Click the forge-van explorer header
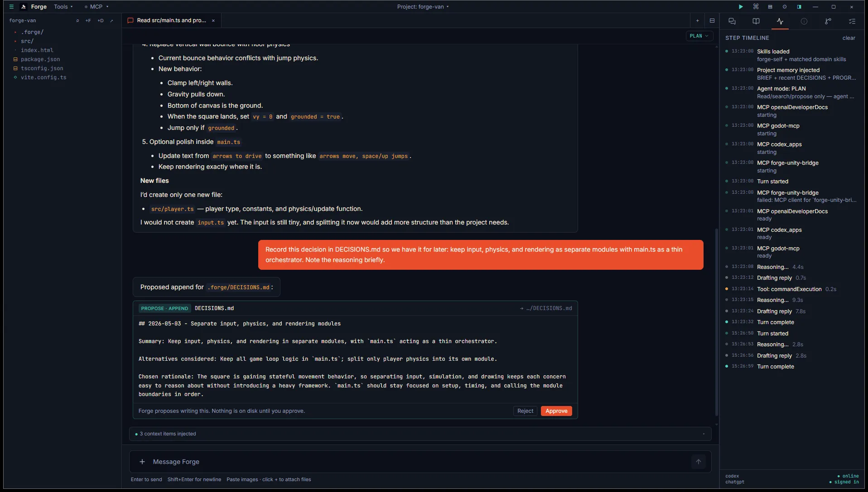This screenshot has height=492, width=868. (23, 21)
